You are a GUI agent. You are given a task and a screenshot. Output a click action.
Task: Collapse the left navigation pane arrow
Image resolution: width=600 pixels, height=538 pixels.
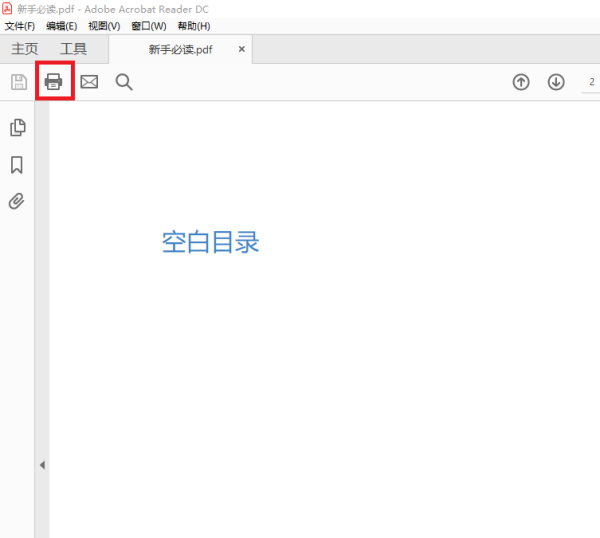[x=42, y=465]
